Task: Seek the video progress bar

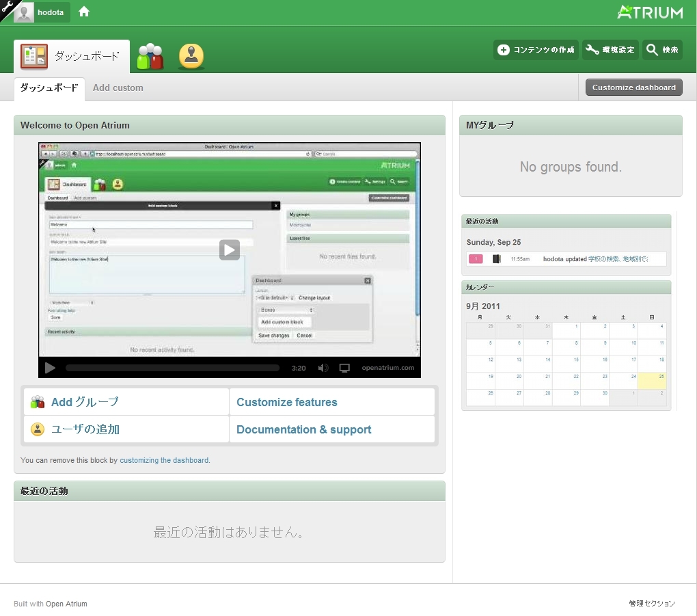Action: tap(172, 368)
